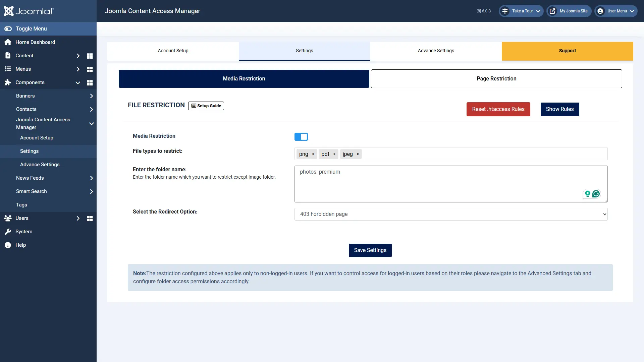Open the News Feeds sidebar item

click(30, 178)
